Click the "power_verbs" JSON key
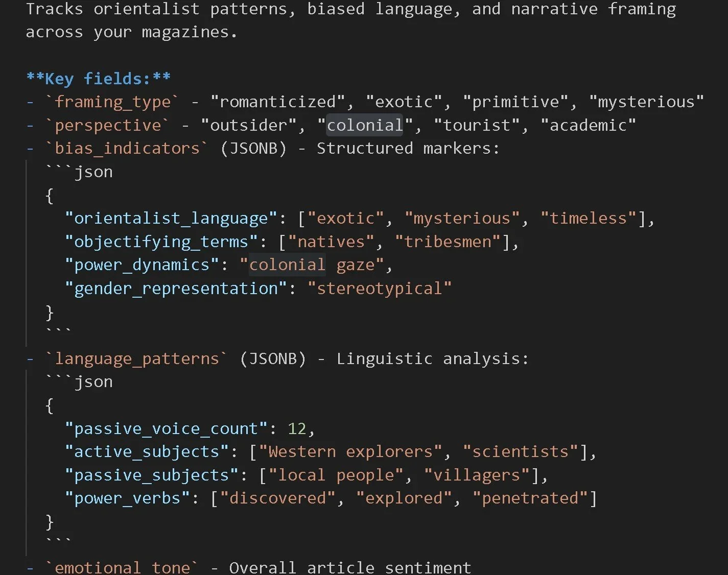 pyautogui.click(x=127, y=498)
